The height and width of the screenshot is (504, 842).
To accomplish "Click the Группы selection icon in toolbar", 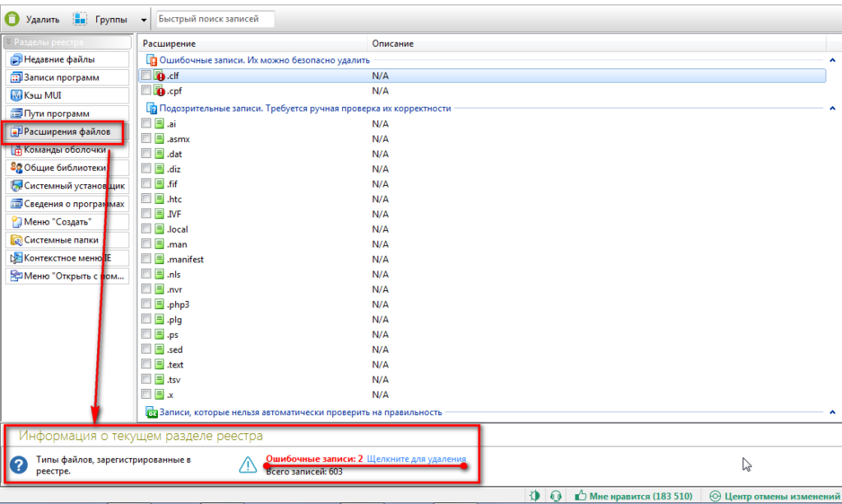I will click(81, 18).
